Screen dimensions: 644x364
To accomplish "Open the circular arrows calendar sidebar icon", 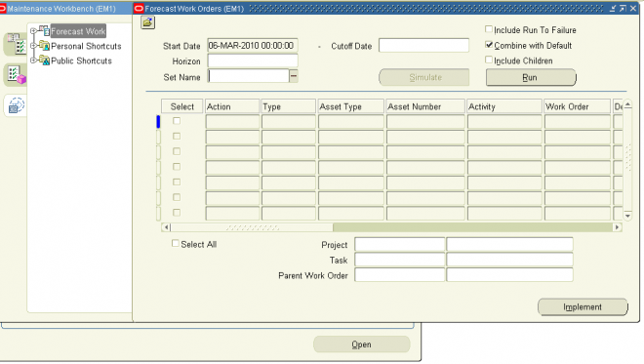I will (17, 105).
